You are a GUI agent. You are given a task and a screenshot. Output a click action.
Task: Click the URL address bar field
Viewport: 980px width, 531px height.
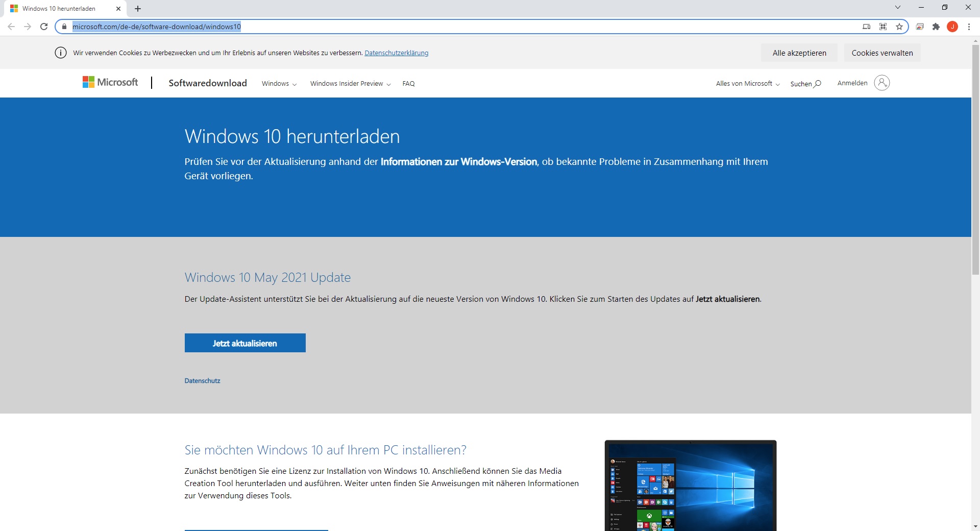pos(459,27)
